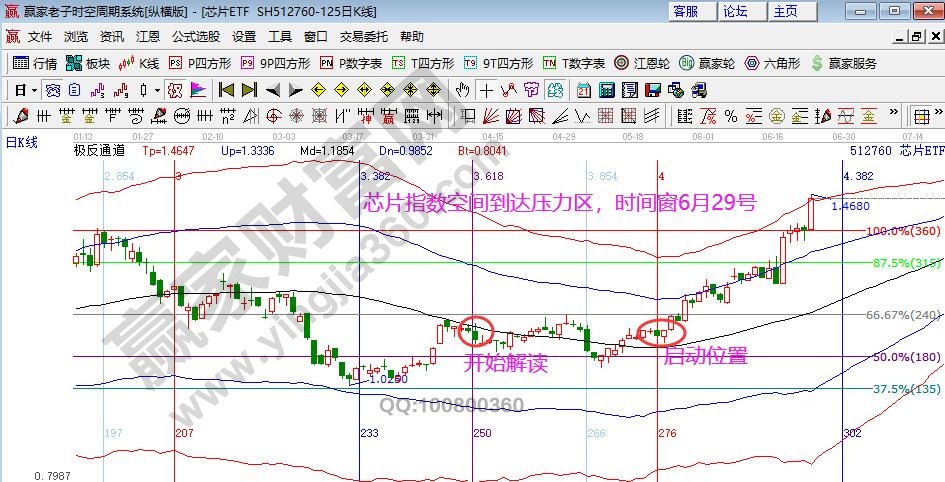This screenshot has width=945, height=482.
Task: Click the 启动位置 annotation on the chart
Action: click(706, 357)
